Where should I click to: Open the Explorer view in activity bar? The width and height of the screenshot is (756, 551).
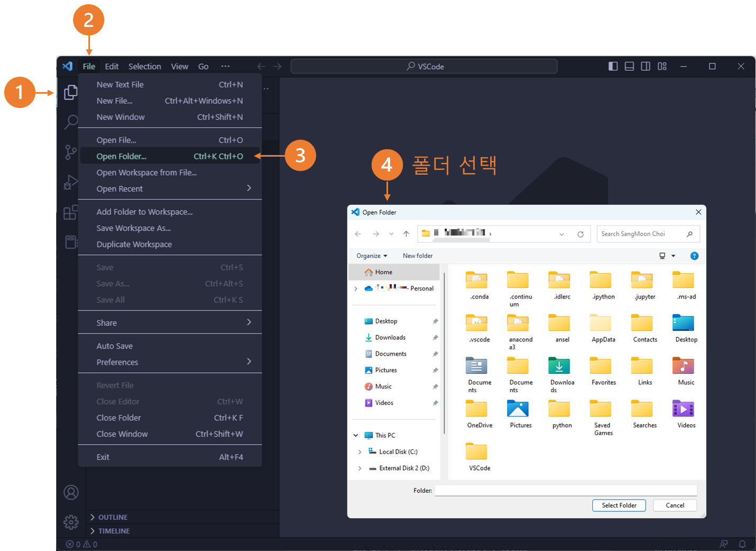[70, 93]
